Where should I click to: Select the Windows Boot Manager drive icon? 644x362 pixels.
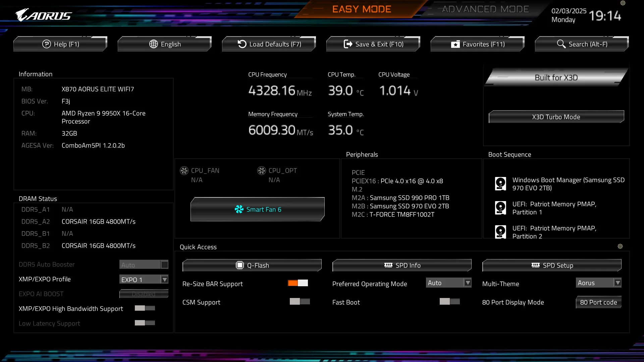click(500, 184)
